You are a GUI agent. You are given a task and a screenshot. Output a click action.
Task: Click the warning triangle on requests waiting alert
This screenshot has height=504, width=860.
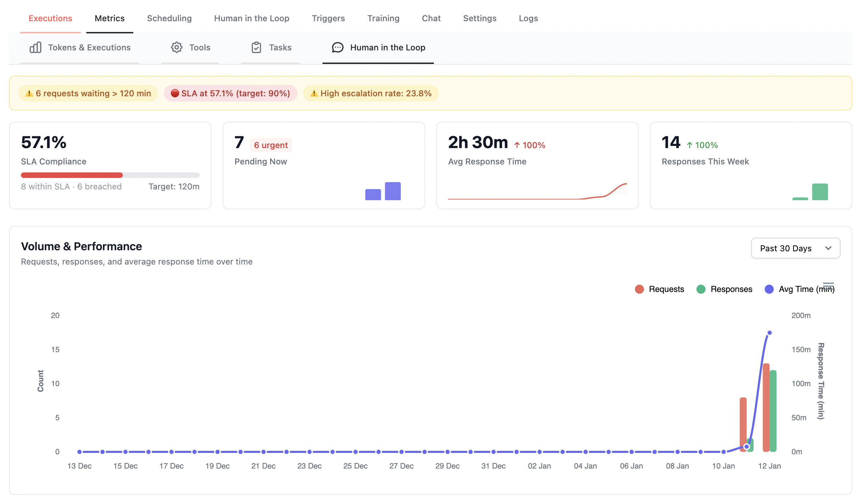tap(29, 93)
